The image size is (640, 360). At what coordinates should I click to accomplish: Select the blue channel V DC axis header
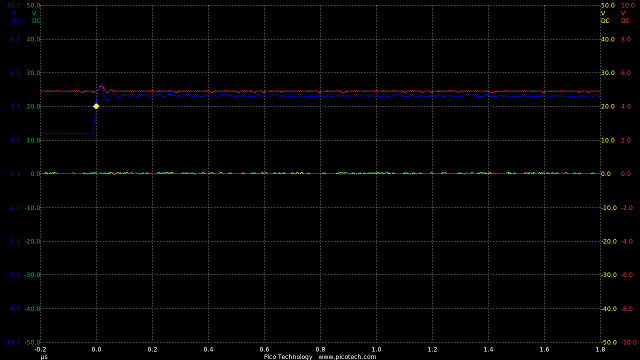(x=16, y=17)
